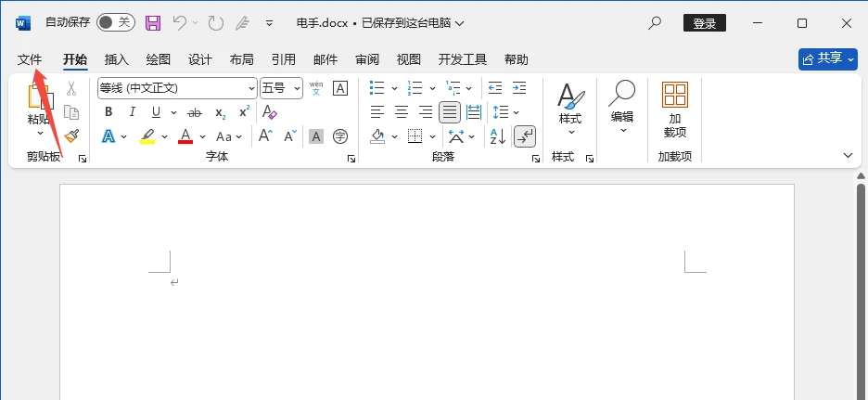Click Distributed alignment icon
This screenshot has height=400, width=868.
coord(474,112)
